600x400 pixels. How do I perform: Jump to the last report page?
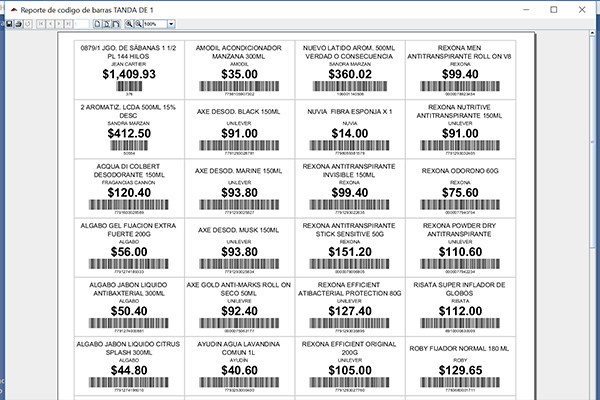[68, 24]
